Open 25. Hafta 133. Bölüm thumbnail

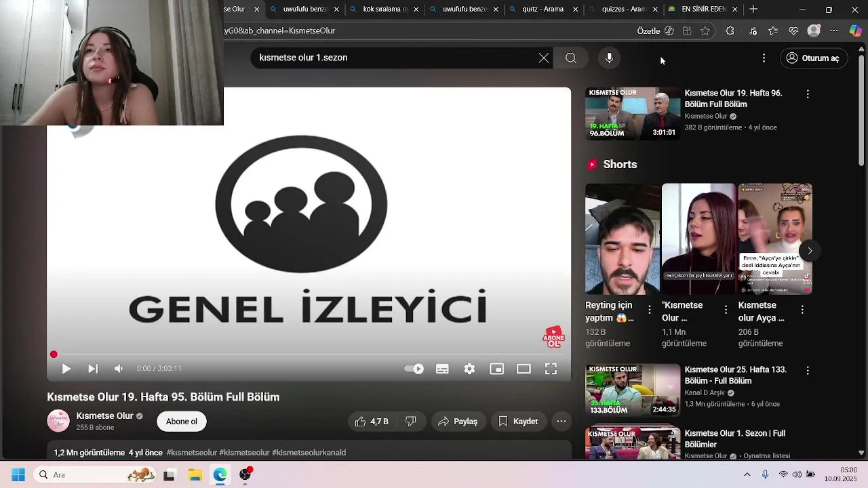click(x=633, y=390)
